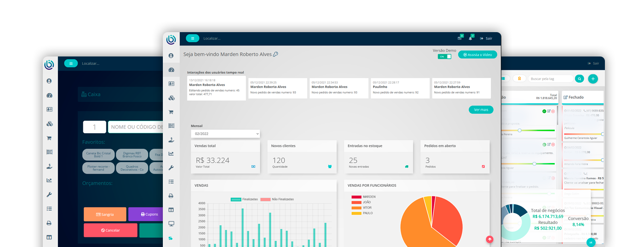Screen dimensions: 644x247
Task: Open the notifications bell icon
Action: click(471, 38)
